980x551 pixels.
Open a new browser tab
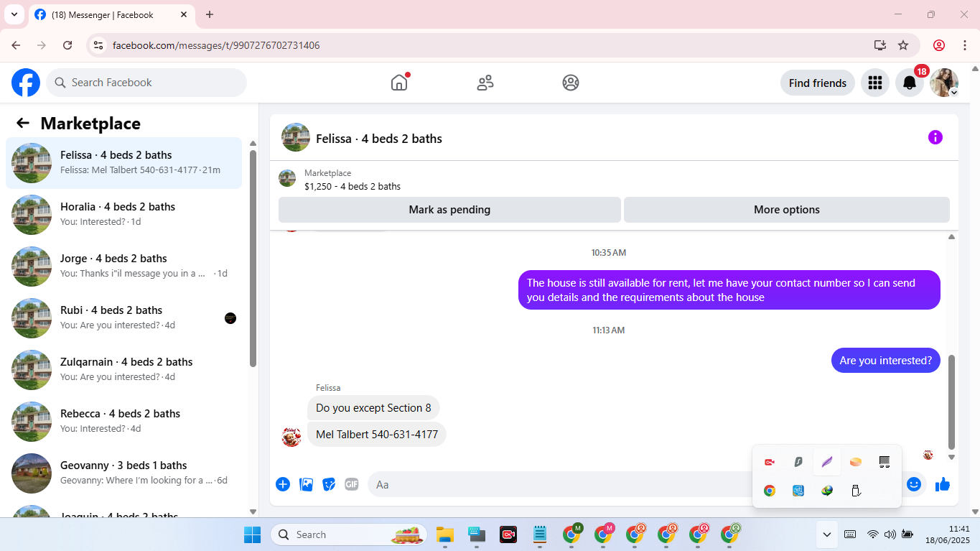click(210, 14)
